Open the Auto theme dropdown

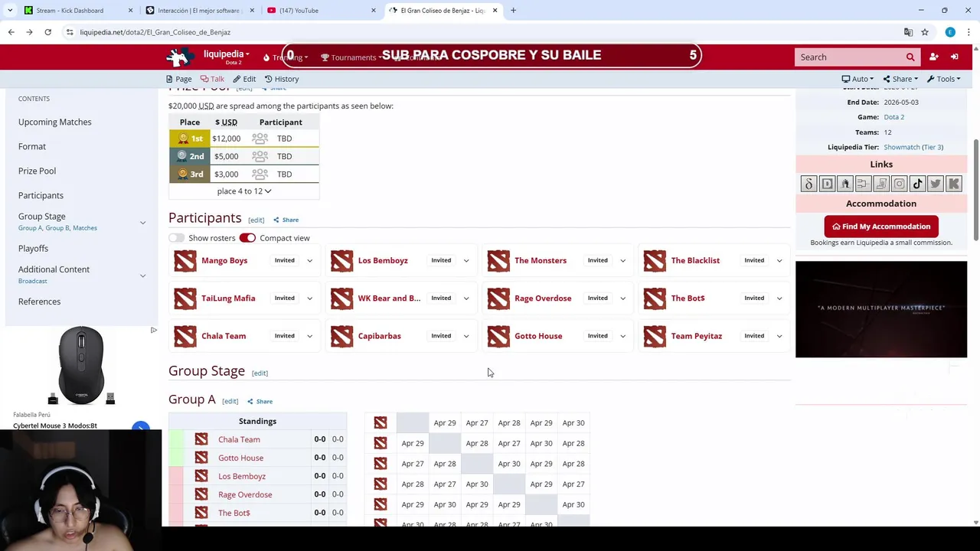coord(857,79)
